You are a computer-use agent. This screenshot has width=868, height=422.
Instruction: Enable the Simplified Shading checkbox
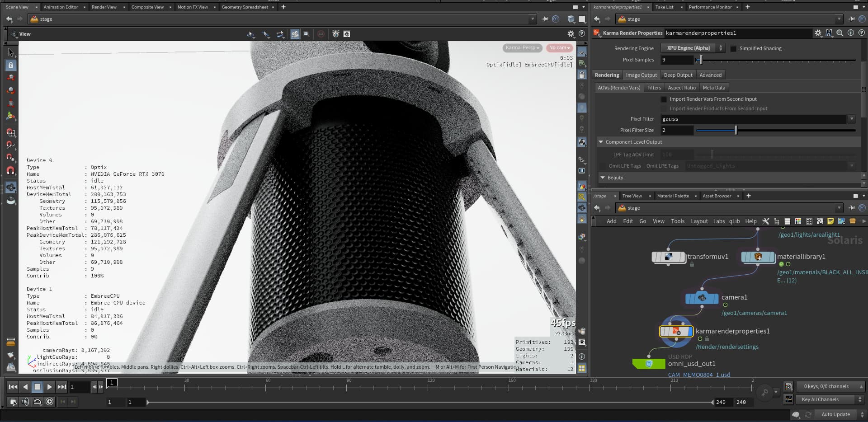coord(733,49)
